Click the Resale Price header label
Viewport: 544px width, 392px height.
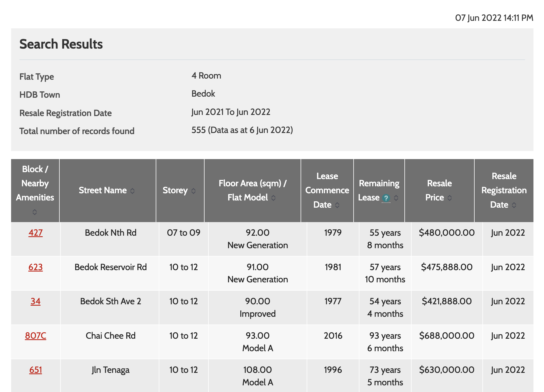tap(439, 190)
